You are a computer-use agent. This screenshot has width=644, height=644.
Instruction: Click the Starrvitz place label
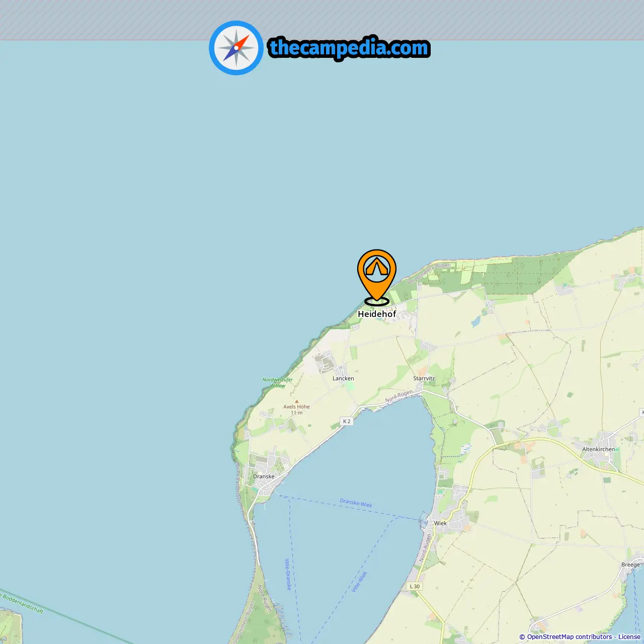click(x=424, y=378)
